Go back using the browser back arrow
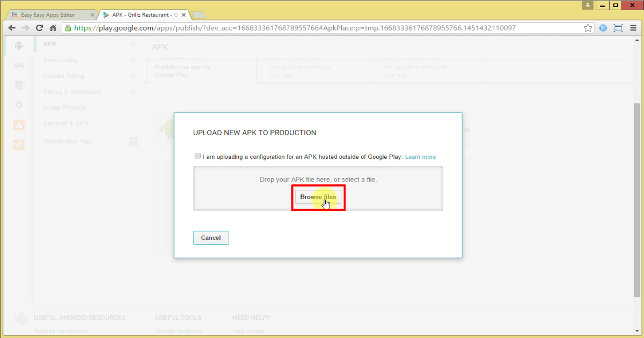 (12, 28)
